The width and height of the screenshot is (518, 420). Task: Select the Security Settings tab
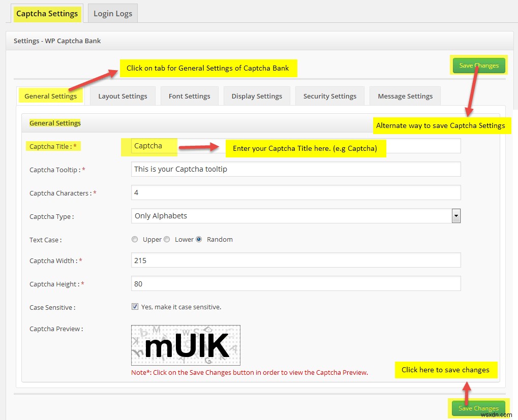(329, 95)
